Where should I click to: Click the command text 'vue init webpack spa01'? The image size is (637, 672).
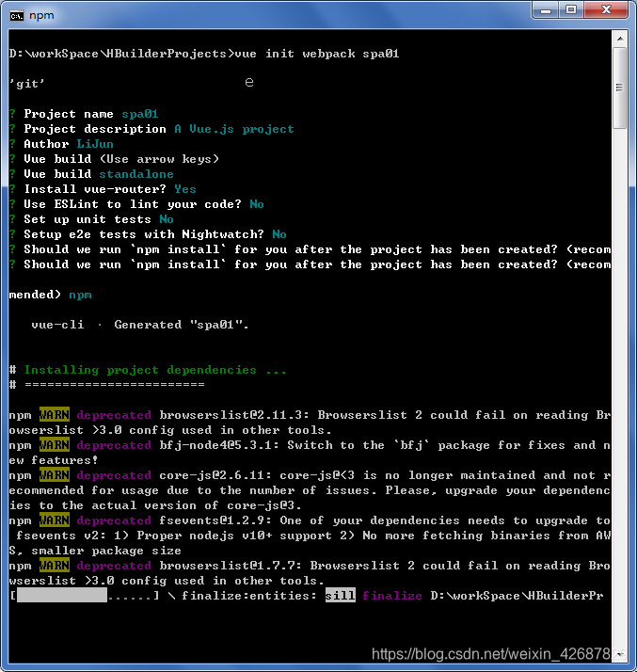coord(316,54)
